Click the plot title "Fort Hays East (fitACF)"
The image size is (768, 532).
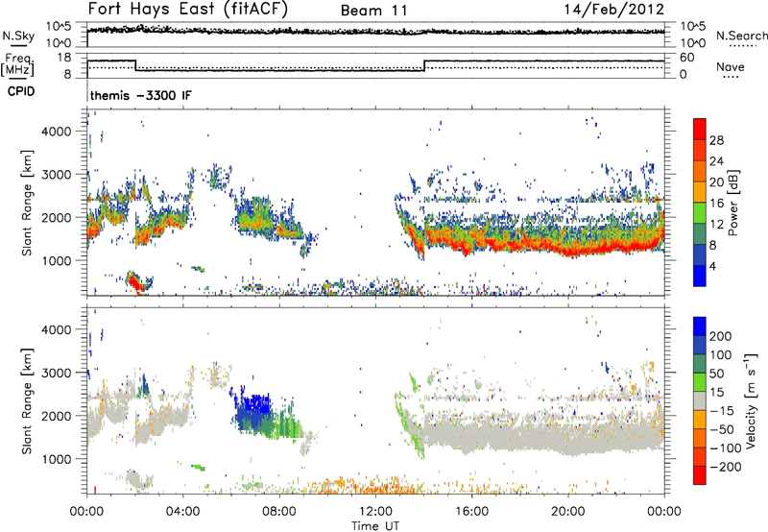point(187,10)
